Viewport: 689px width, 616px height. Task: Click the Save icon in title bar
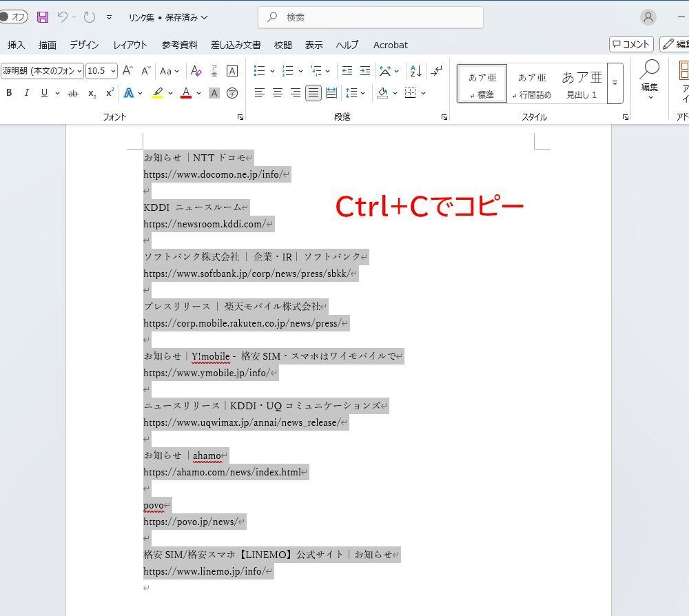43,17
